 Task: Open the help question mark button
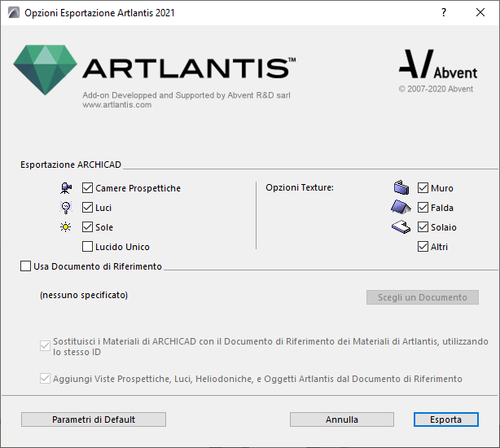click(444, 12)
